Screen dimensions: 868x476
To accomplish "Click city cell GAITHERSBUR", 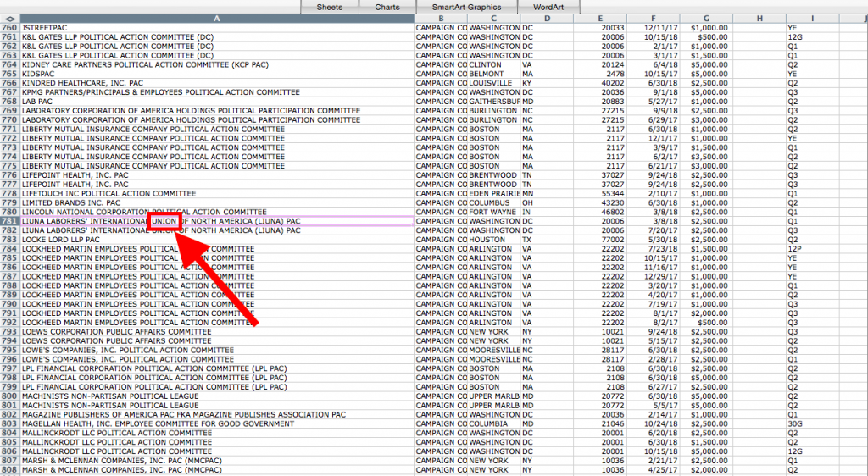I will pos(494,102).
